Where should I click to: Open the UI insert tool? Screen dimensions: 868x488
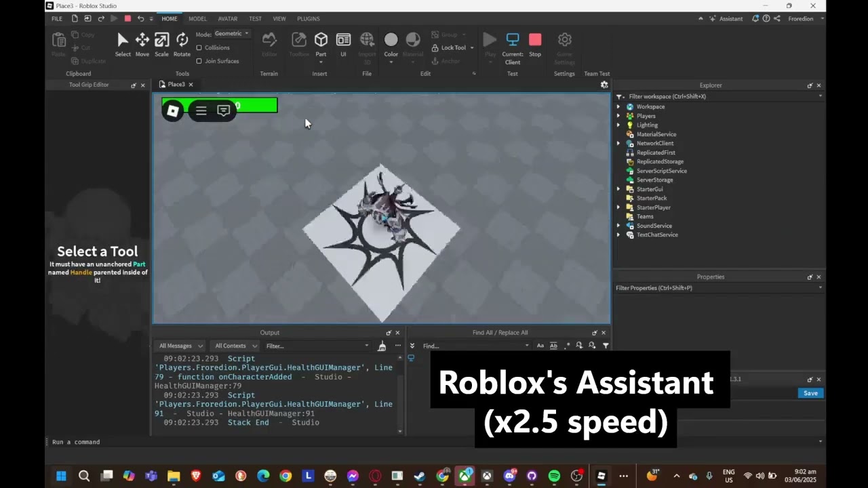pos(343,44)
